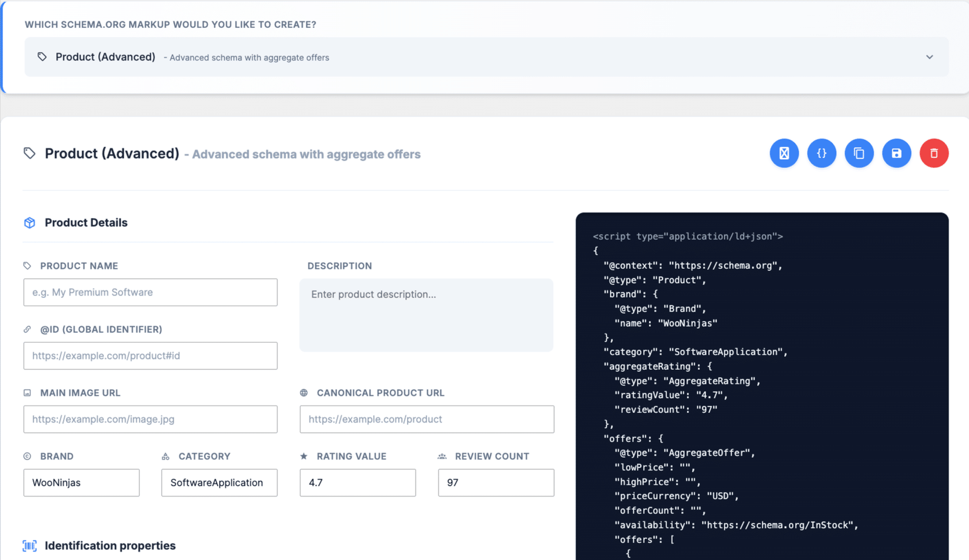Open the schema markup type dropdown
The height and width of the screenshot is (560, 969).
[x=486, y=57]
